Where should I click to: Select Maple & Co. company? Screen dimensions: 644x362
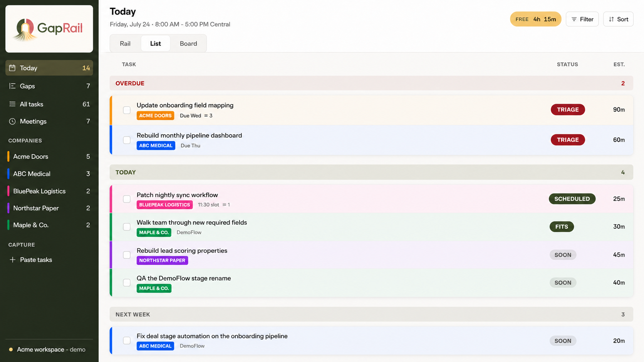49,225
